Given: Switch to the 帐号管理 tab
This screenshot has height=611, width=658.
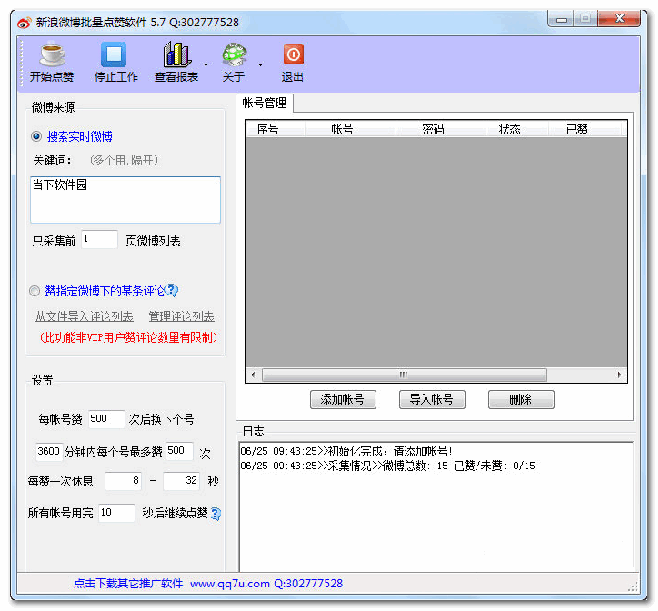Looking at the screenshot, I should pos(264,103).
